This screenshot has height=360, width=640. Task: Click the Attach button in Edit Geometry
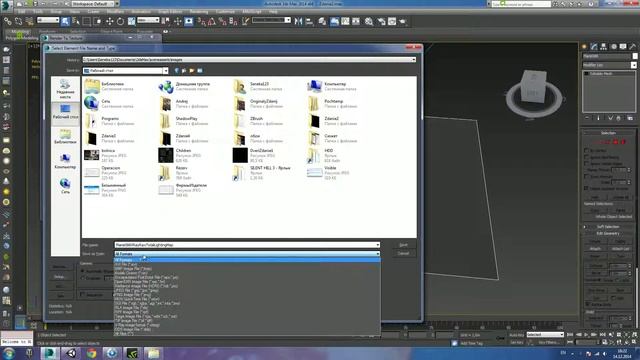pyautogui.click(x=595, y=248)
